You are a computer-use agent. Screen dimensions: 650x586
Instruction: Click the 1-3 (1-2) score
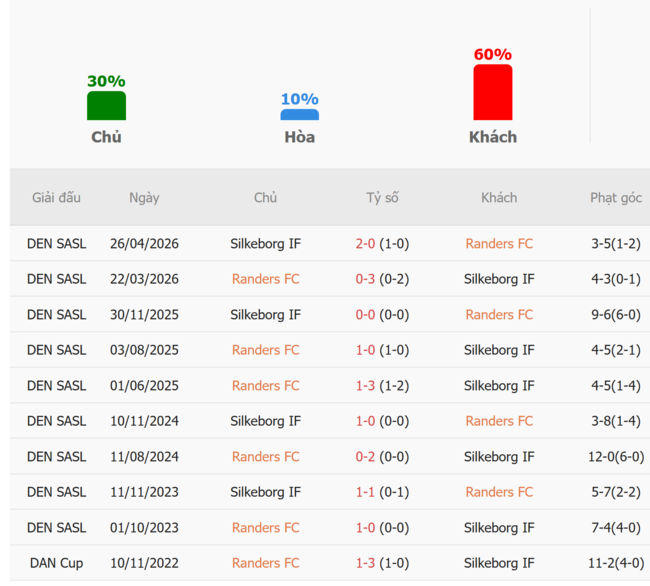382,386
